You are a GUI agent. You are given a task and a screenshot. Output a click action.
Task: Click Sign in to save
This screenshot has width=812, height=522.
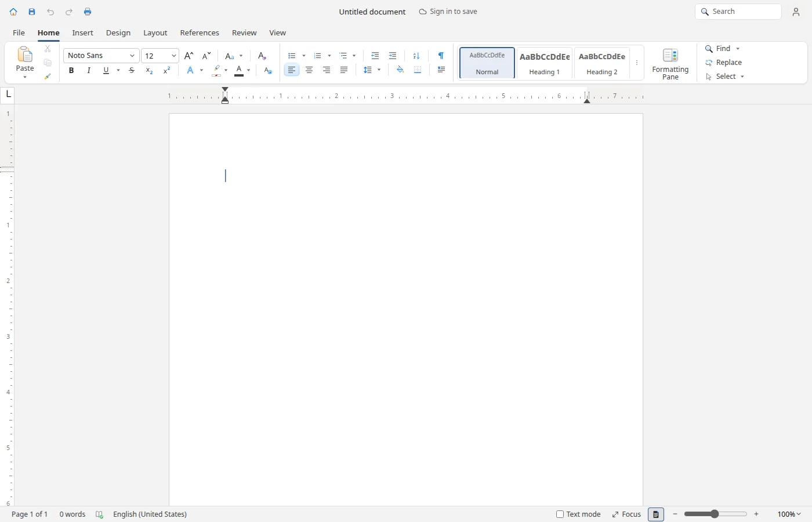(x=448, y=12)
